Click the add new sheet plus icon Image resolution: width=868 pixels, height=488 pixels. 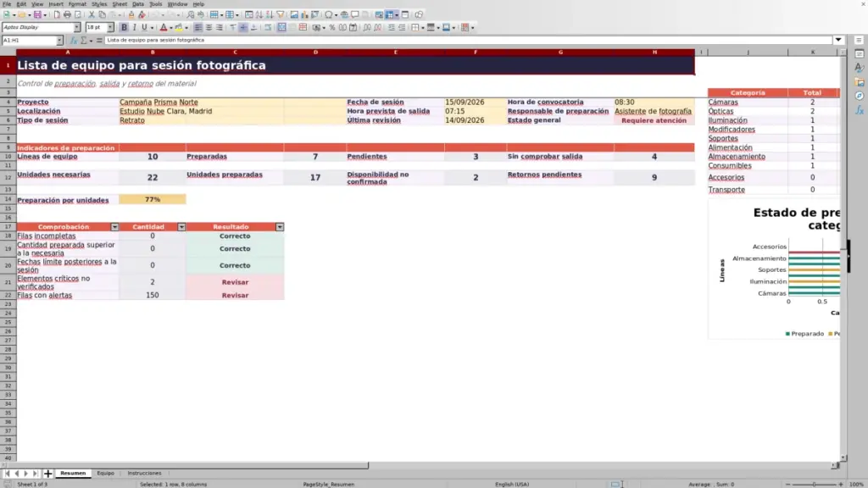coord(47,474)
